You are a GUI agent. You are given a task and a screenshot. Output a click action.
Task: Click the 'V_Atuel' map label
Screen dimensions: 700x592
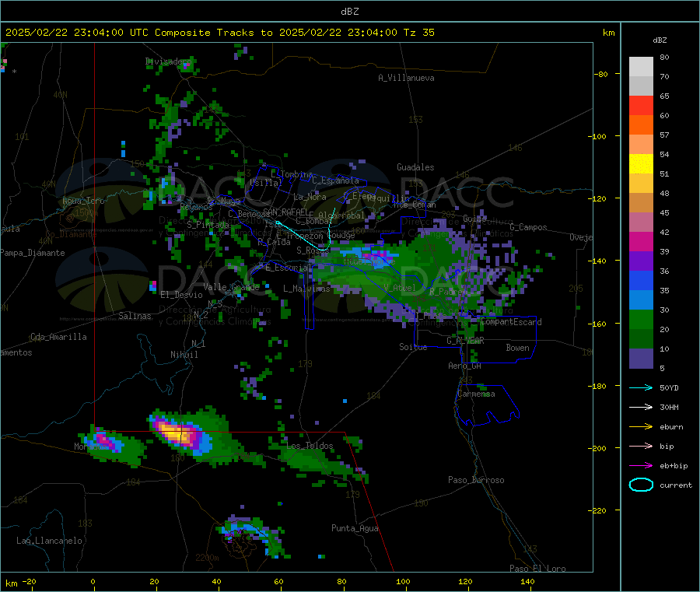pyautogui.click(x=400, y=288)
